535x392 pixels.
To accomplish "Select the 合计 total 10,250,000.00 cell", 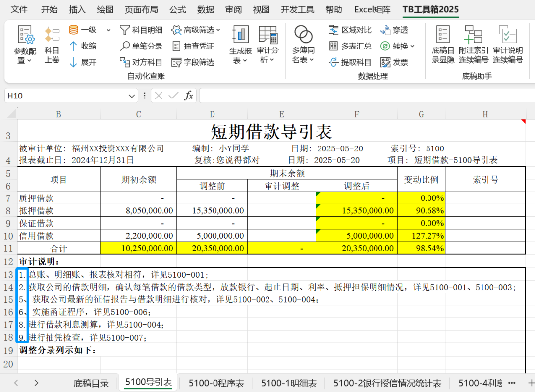I will pyautogui.click(x=139, y=248).
